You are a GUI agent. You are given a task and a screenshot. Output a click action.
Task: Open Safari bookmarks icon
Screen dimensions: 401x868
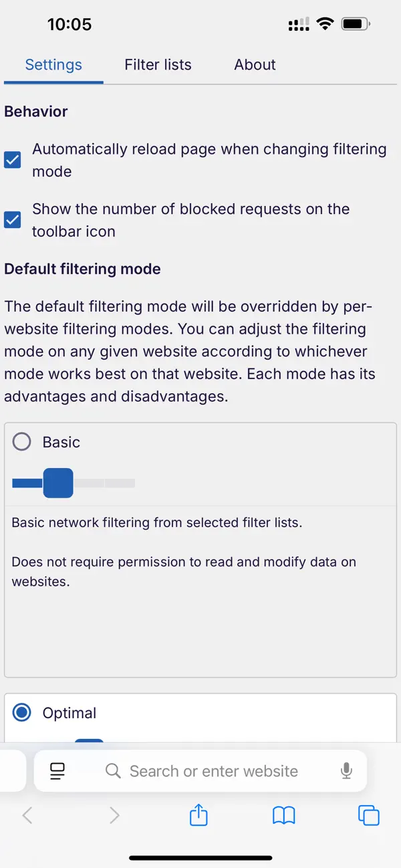(283, 815)
